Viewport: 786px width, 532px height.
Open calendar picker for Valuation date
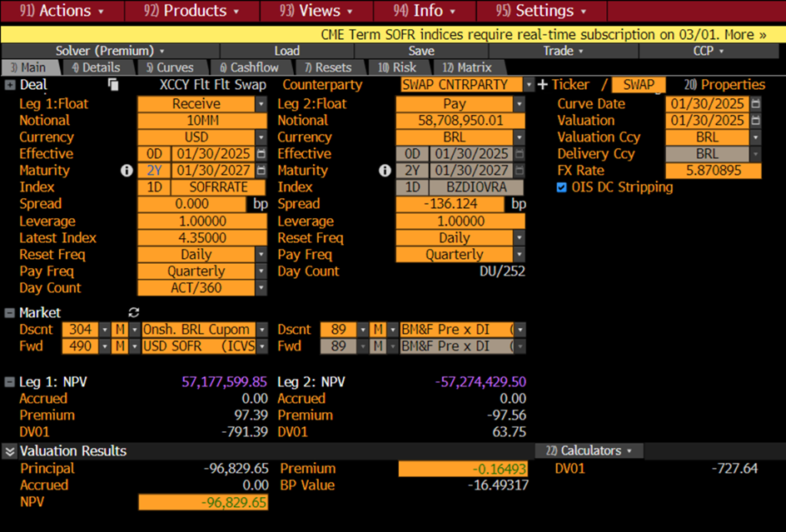(755, 121)
